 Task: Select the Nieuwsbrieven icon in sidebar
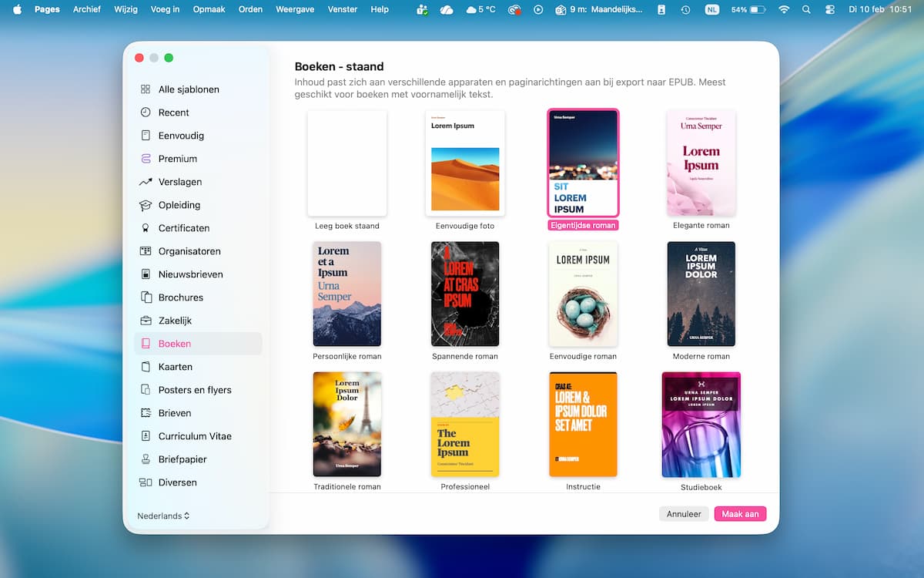(146, 274)
